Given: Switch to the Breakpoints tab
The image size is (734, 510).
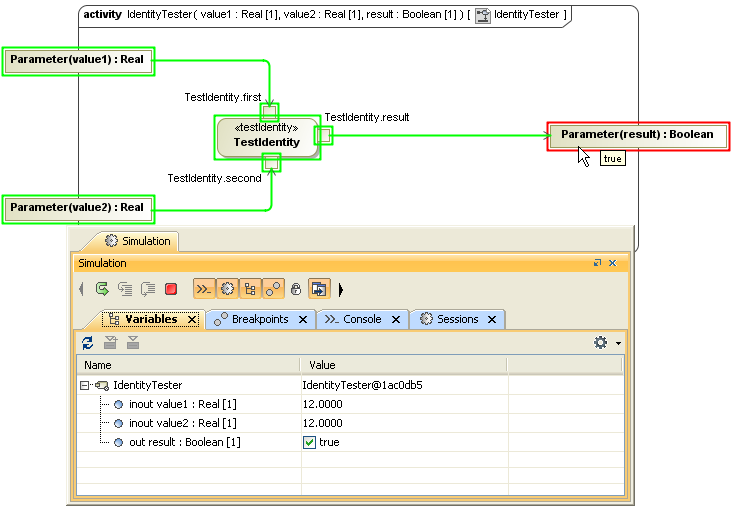Looking at the screenshot, I should click(259, 319).
